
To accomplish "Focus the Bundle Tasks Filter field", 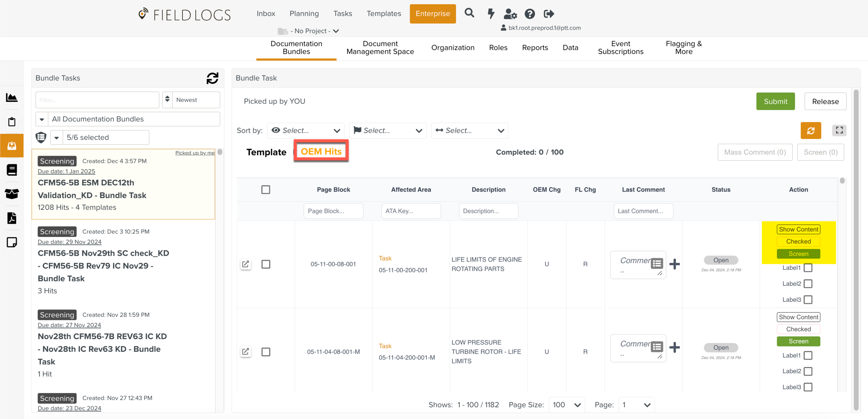I will 97,100.
